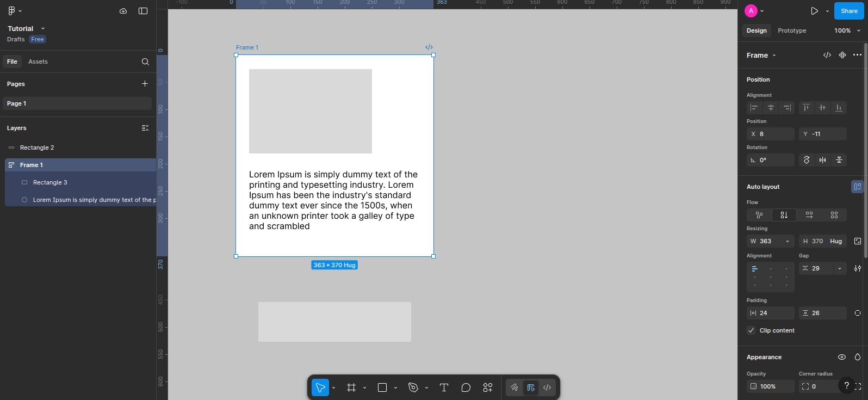Switch to Dev Mode in toolbar
This screenshot has height=400, width=868.
click(x=547, y=387)
